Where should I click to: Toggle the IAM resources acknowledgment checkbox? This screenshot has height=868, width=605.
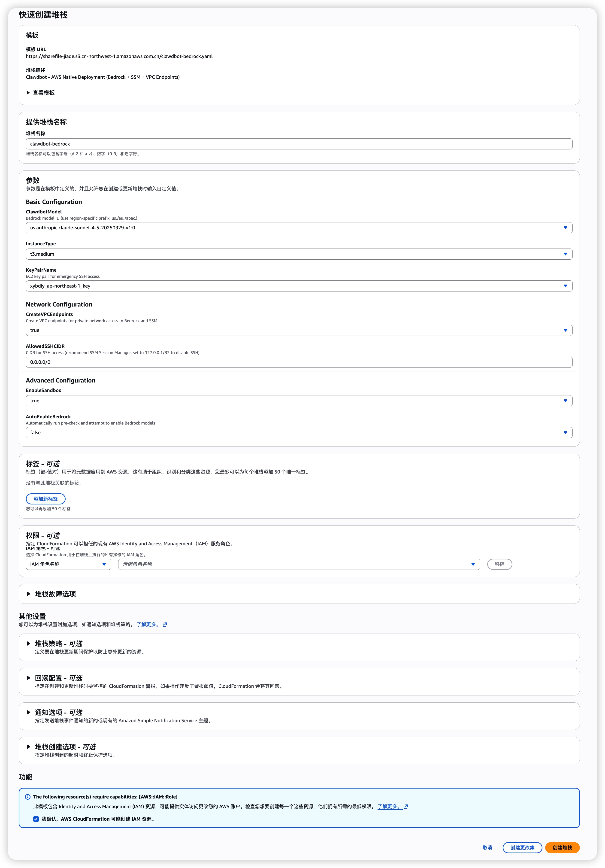coord(36,819)
